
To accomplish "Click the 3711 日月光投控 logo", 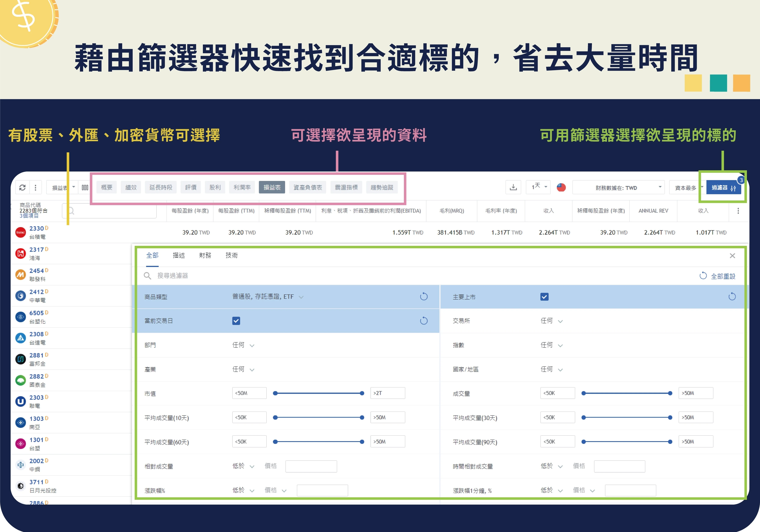I will [x=21, y=486].
